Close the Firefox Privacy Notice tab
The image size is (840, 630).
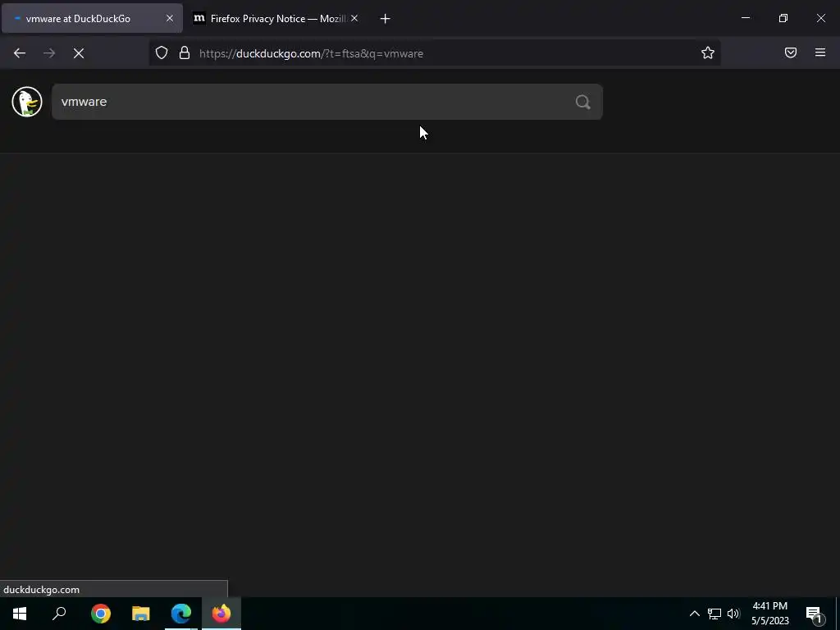pyautogui.click(x=354, y=18)
